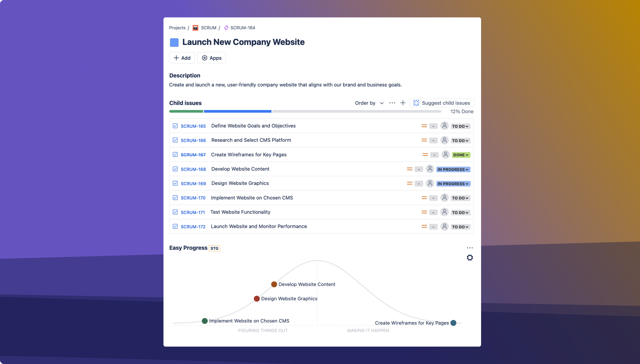Open SCRUM-164 breadcrumb link
This screenshot has width=640, height=364.
pos(242,28)
